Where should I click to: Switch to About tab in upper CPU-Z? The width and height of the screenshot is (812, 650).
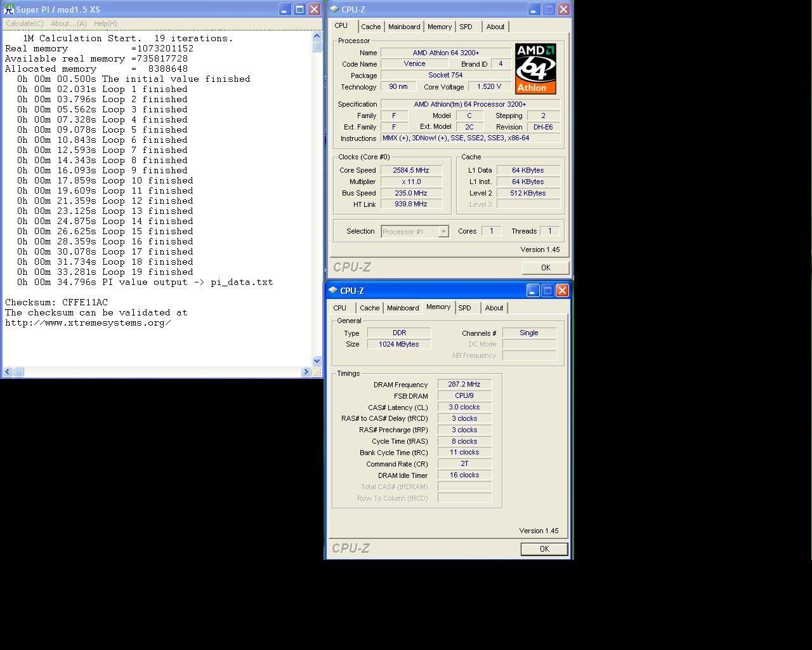pyautogui.click(x=495, y=27)
